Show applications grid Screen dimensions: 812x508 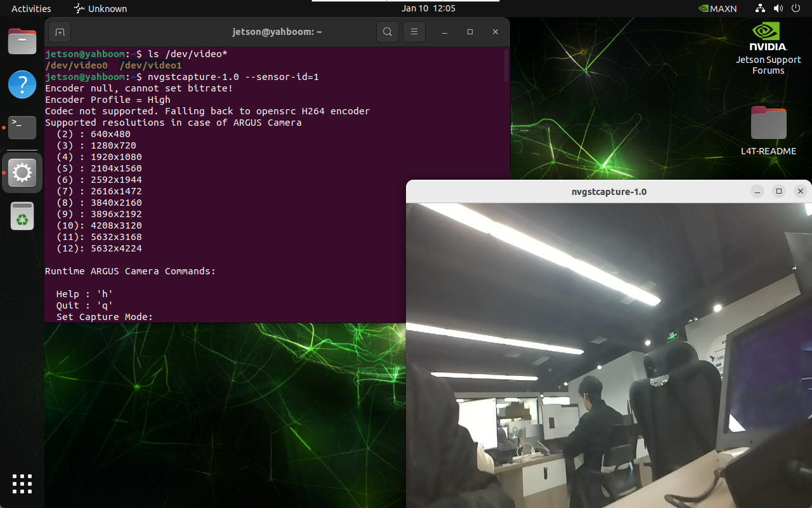(22, 484)
